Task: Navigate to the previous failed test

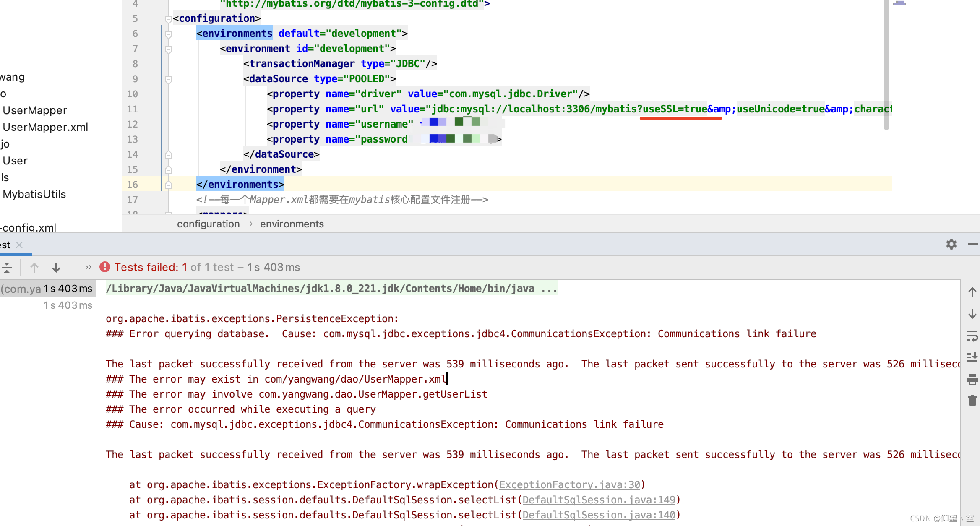Action: 34,267
